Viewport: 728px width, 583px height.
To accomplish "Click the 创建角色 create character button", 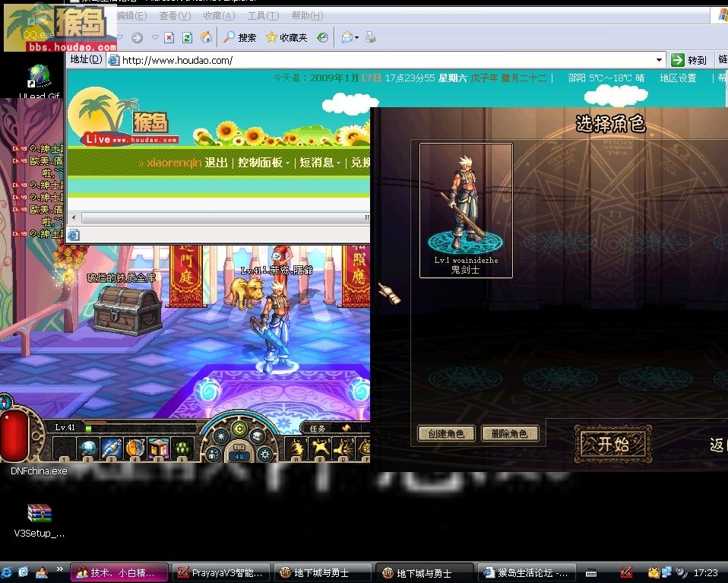I will click(446, 433).
